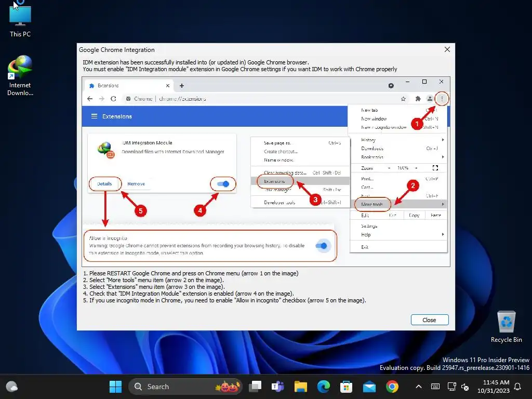Open the weather widget on the taskbar
The image size is (532, 399).
pyautogui.click(x=12, y=387)
